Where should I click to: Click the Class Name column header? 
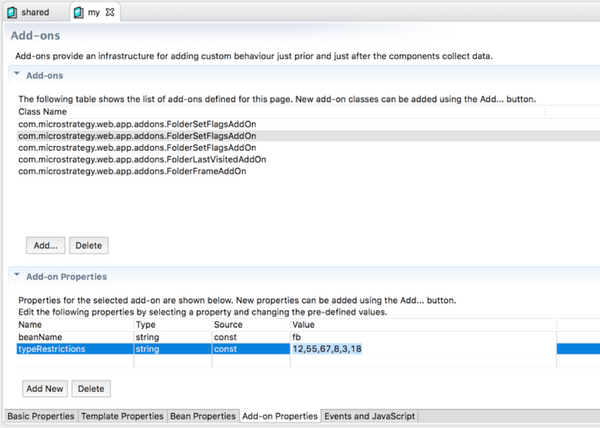click(x=280, y=112)
